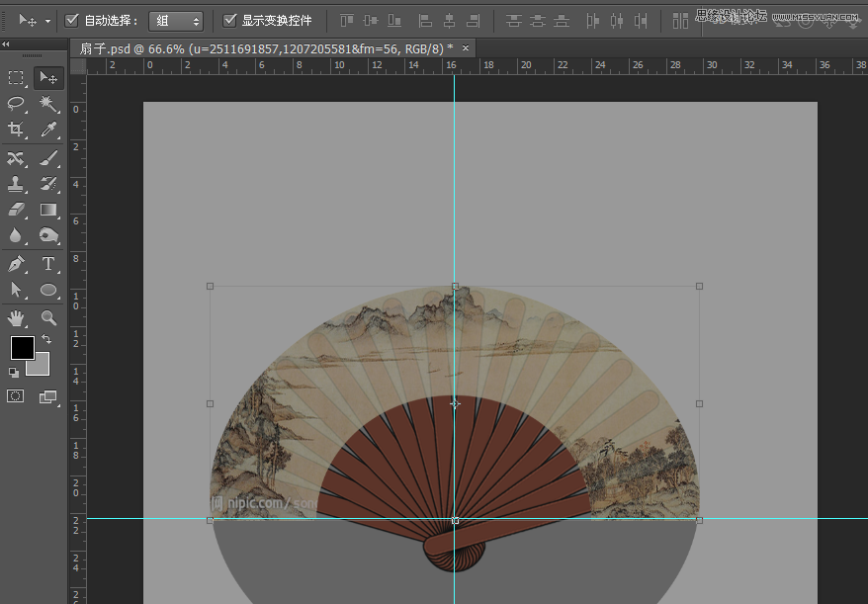Choose the Gradient tool
Screen dimensions: 868x604
tap(48, 210)
